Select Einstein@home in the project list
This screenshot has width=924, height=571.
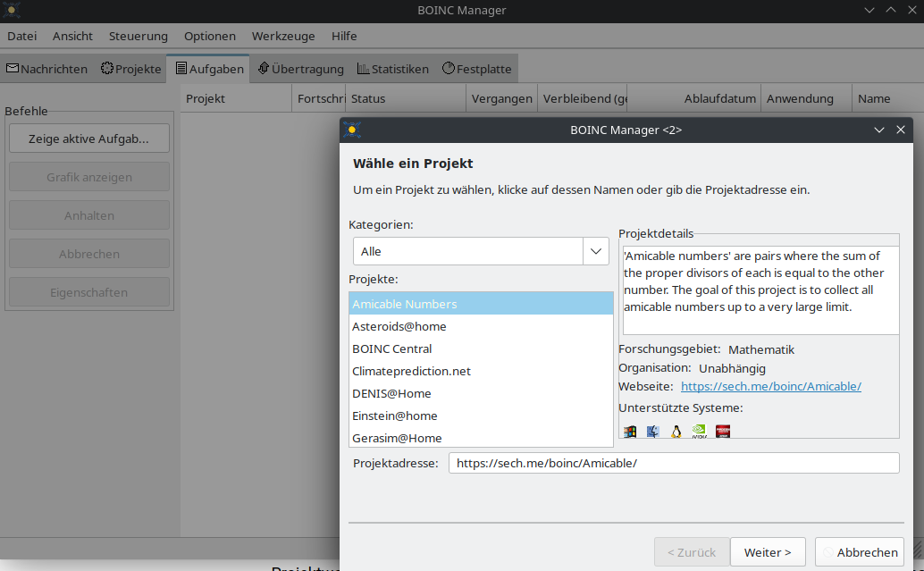(x=394, y=416)
